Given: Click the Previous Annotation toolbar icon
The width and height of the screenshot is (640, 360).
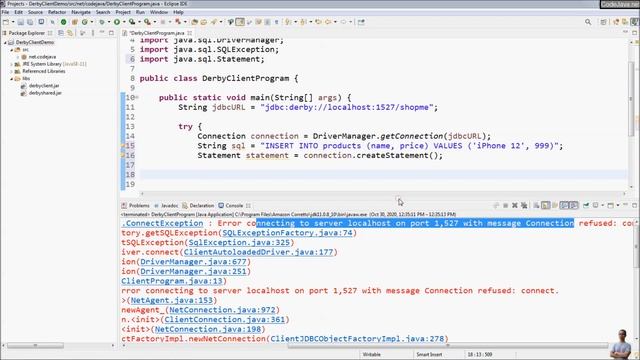Looking at the screenshot, I should pyautogui.click(x=303, y=22).
